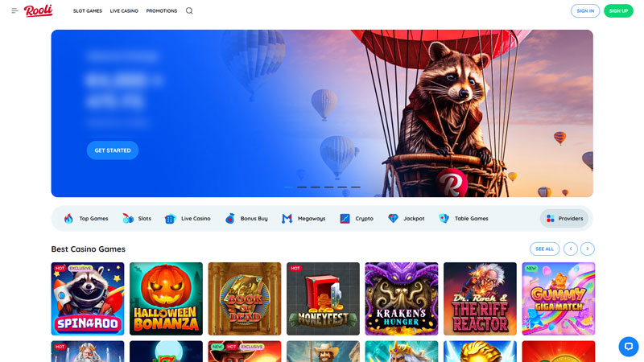Image resolution: width=644 pixels, height=362 pixels.
Task: Go to the fifth banner slide
Action: tap(343, 187)
